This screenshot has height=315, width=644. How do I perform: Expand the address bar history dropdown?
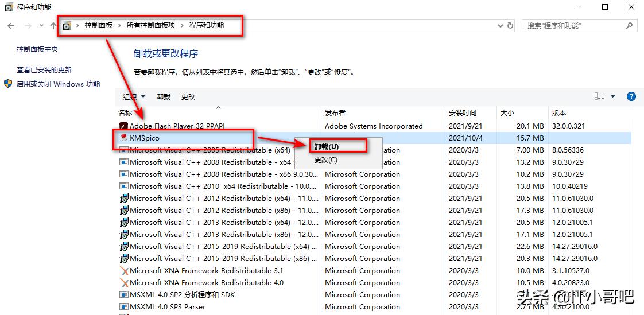coord(501,25)
